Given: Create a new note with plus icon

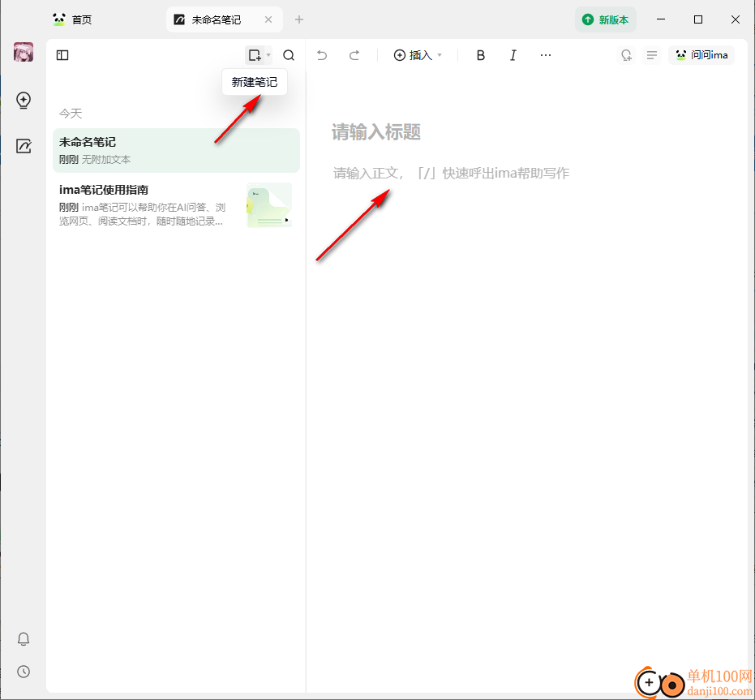Looking at the screenshot, I should 255,55.
